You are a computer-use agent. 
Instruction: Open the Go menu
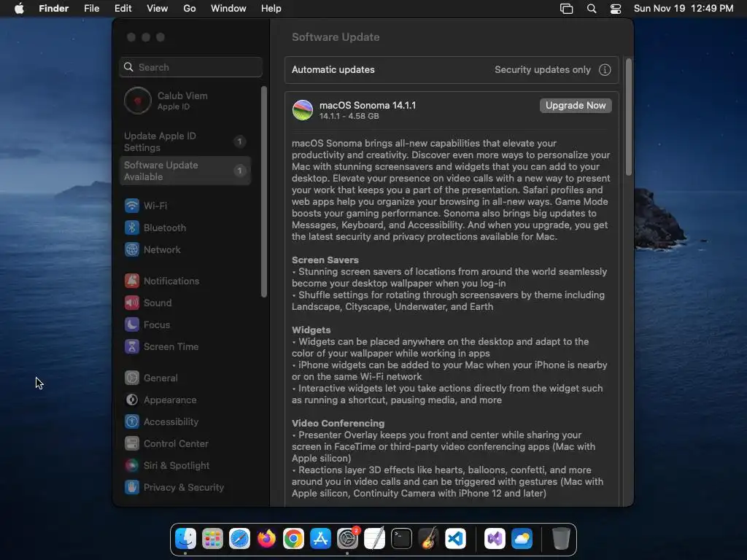point(190,9)
